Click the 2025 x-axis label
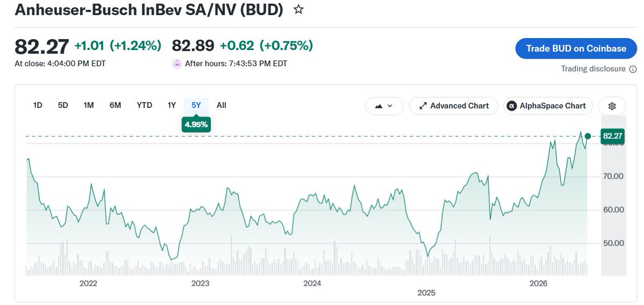 (x=426, y=293)
